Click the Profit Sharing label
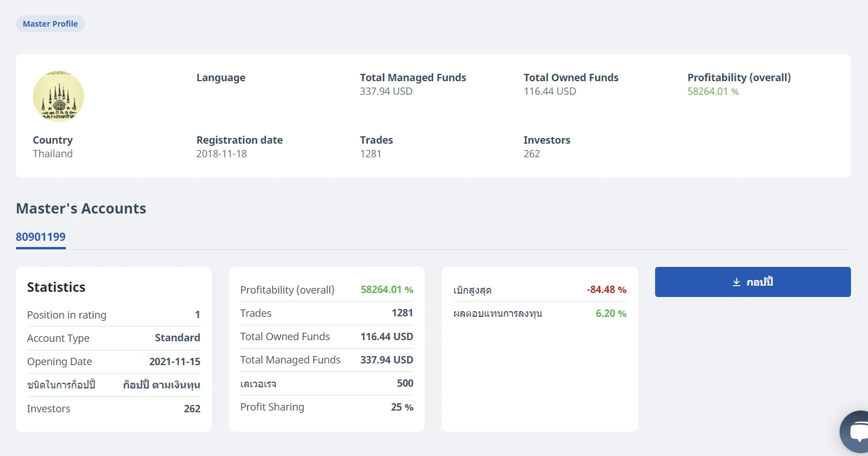 tap(272, 407)
